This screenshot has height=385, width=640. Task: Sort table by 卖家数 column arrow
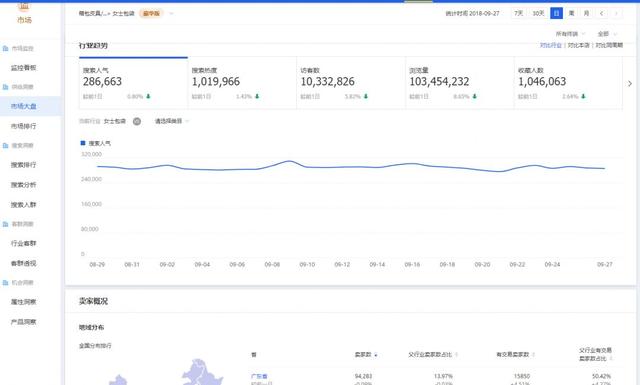pyautogui.click(x=376, y=355)
